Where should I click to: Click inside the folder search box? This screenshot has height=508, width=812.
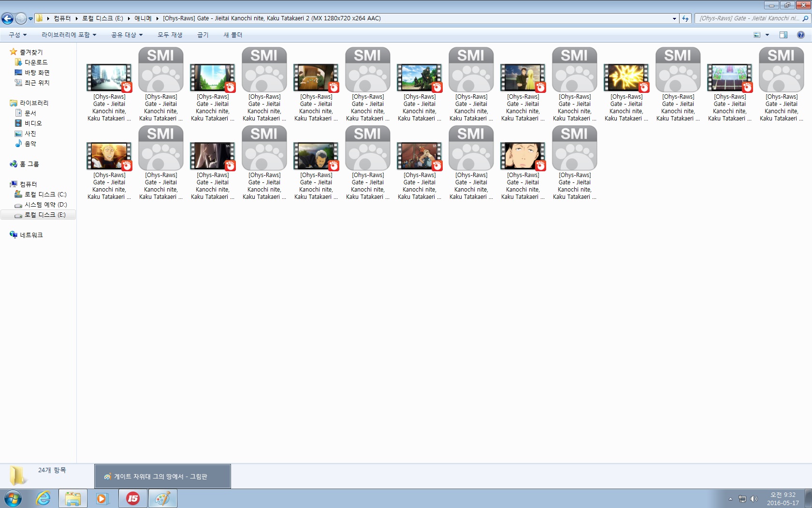[x=748, y=18]
